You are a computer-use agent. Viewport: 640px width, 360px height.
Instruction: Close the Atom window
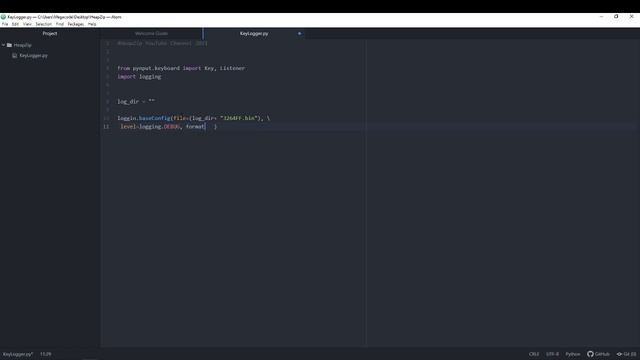(x=631, y=17)
